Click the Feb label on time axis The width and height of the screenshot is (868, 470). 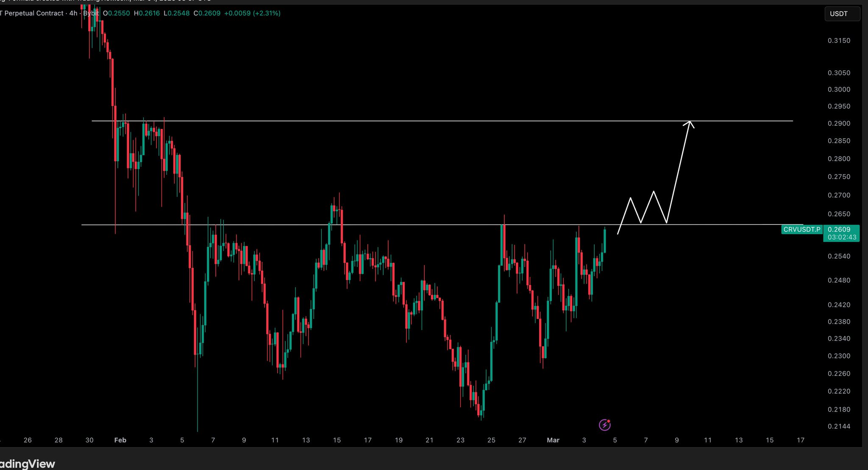click(x=120, y=440)
